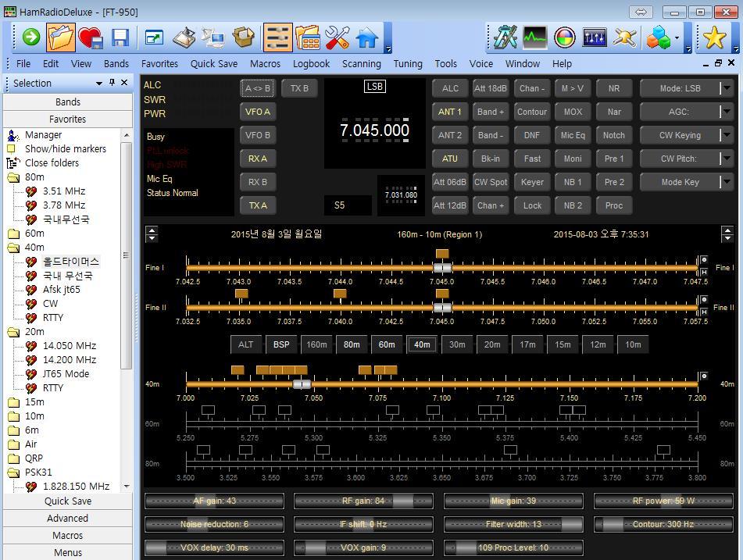The width and height of the screenshot is (743, 560).
Task: Enable the Att 18dB attenuator
Action: tap(491, 88)
